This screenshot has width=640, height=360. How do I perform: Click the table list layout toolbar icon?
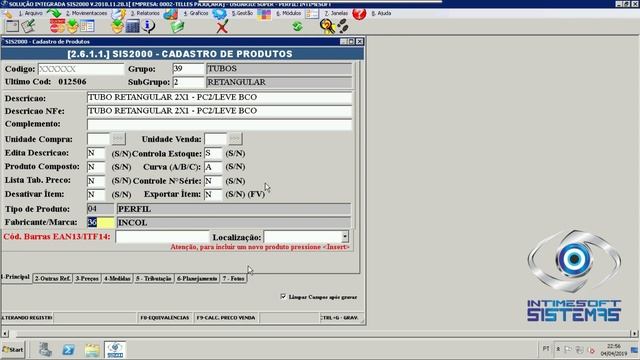(x=87, y=27)
